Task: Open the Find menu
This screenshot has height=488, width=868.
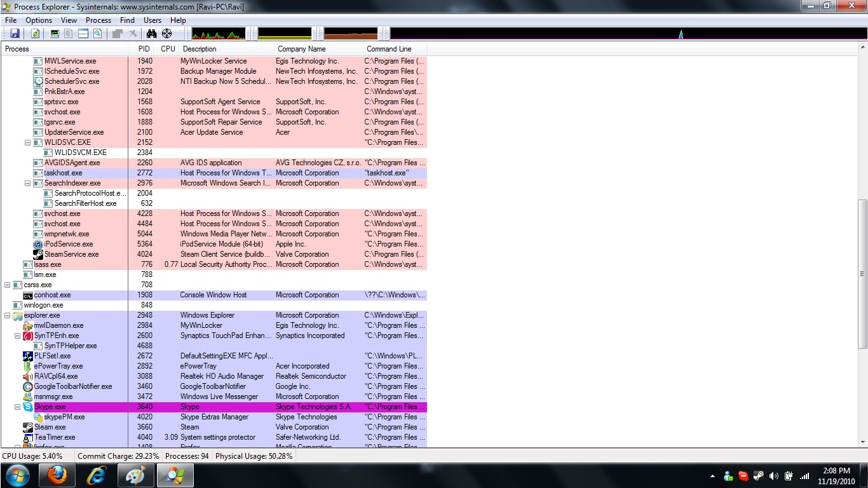Action: (x=127, y=20)
